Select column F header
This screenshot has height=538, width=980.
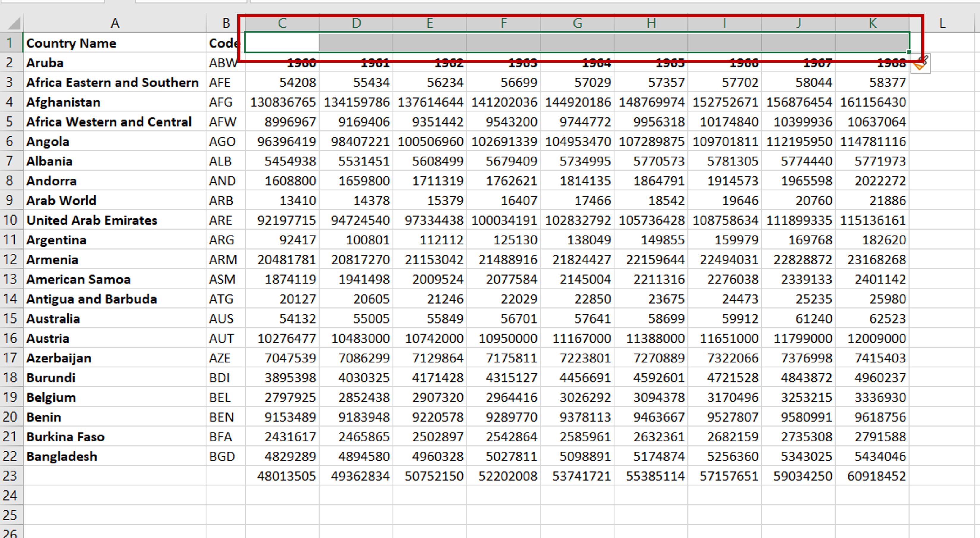503,23
